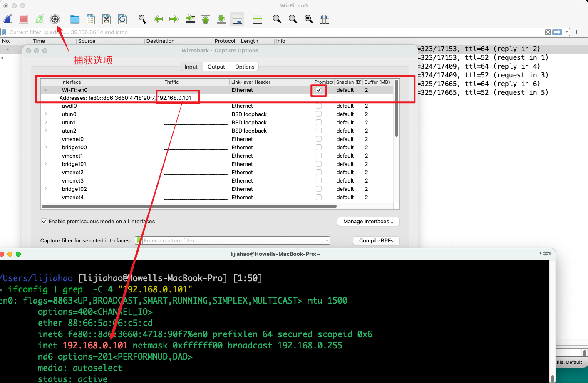This screenshot has height=383, width=588.
Task: Focus the display filter field
Action: pos(276,32)
